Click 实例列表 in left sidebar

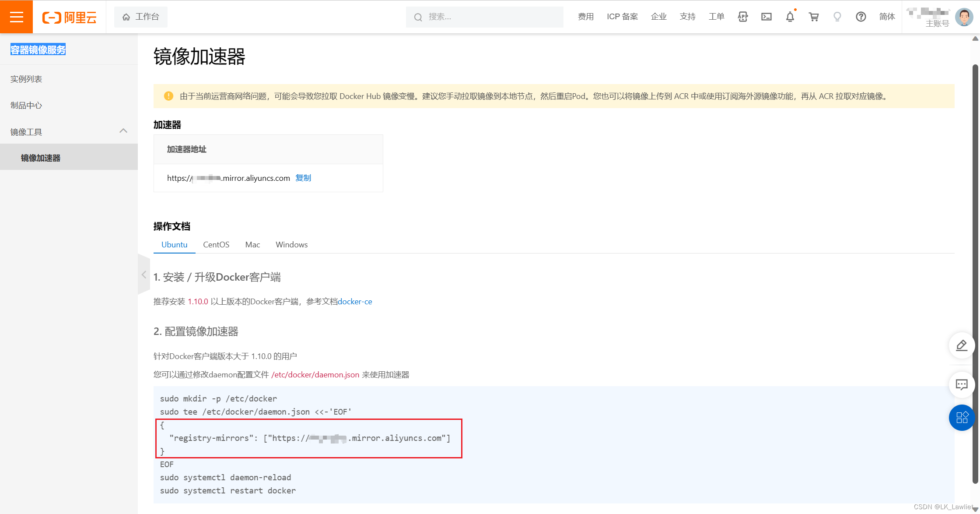[27, 79]
